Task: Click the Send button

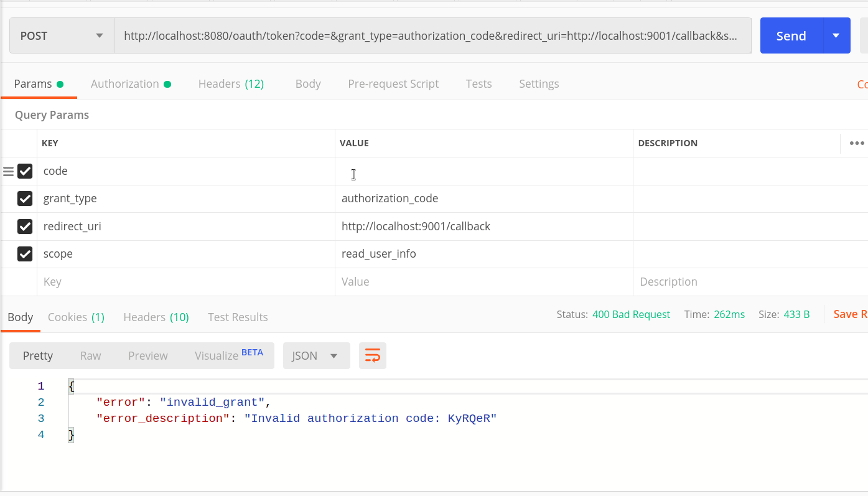Action: point(791,35)
